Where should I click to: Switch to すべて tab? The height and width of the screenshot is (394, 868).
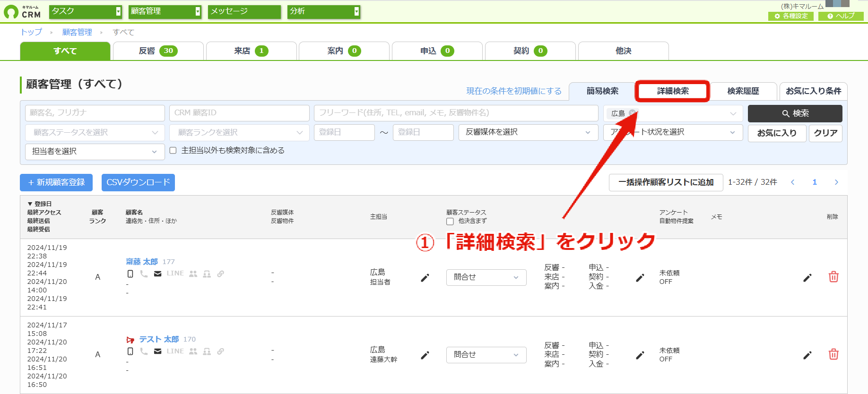click(65, 51)
